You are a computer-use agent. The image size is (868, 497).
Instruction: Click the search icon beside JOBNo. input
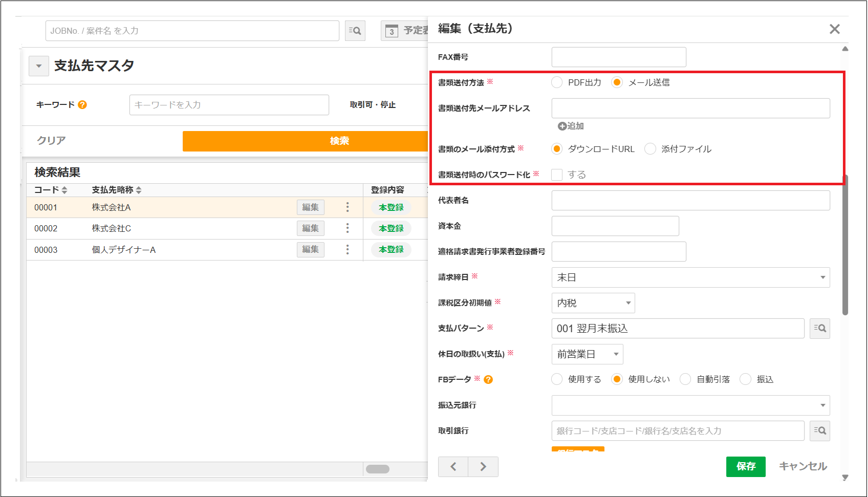(x=355, y=31)
